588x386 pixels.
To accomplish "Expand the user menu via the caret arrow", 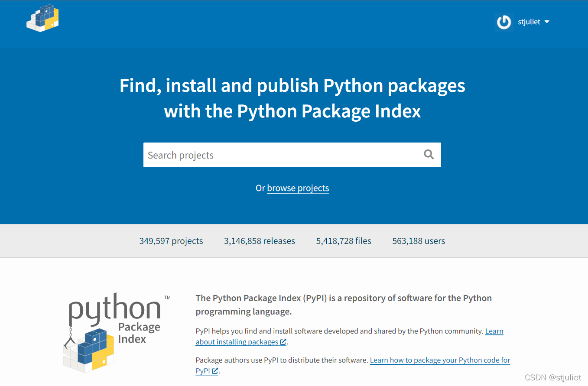I will tap(546, 22).
